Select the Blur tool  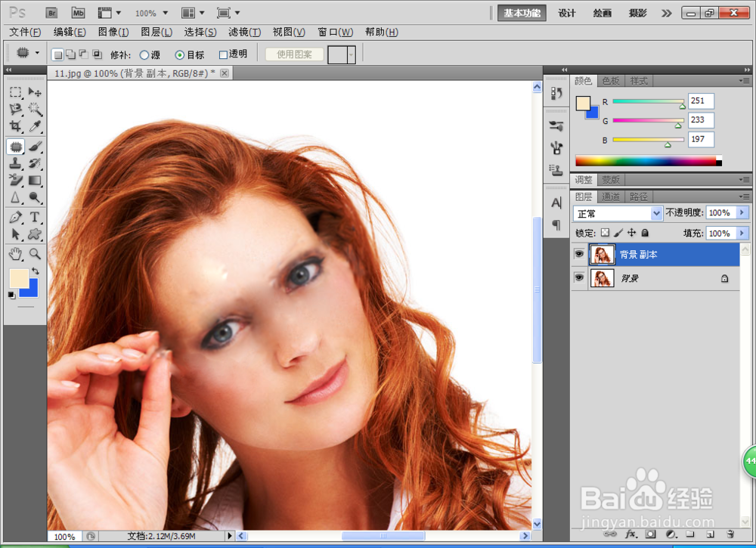tap(15, 197)
